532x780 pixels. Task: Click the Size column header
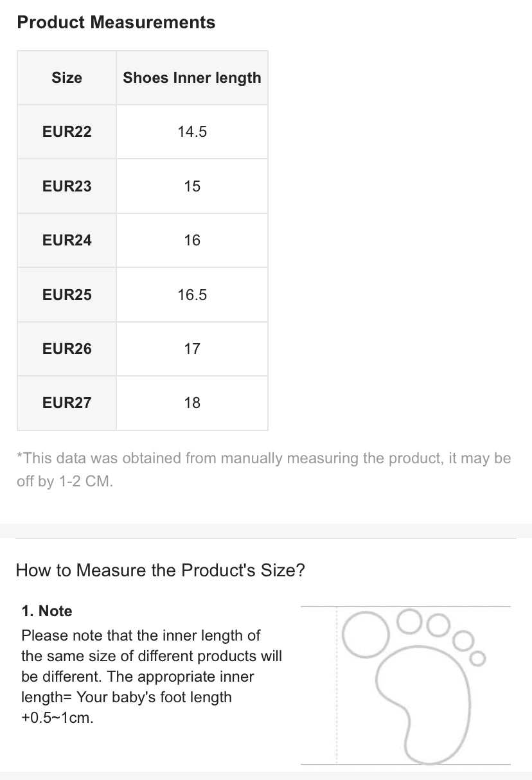[67, 78]
